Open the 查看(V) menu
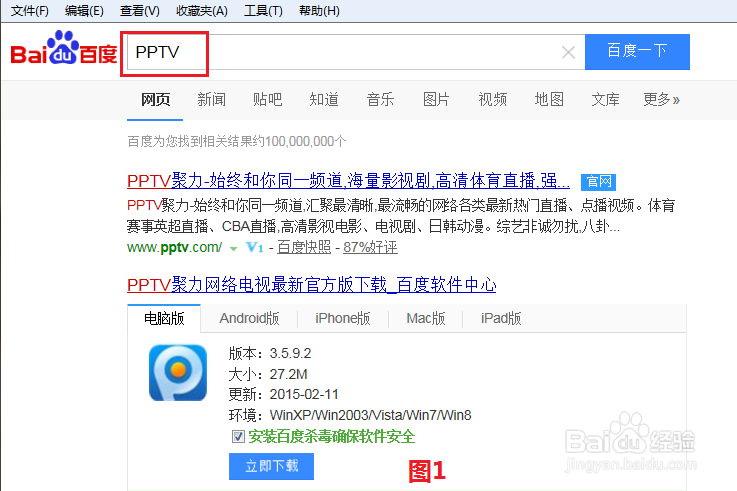 [x=140, y=10]
